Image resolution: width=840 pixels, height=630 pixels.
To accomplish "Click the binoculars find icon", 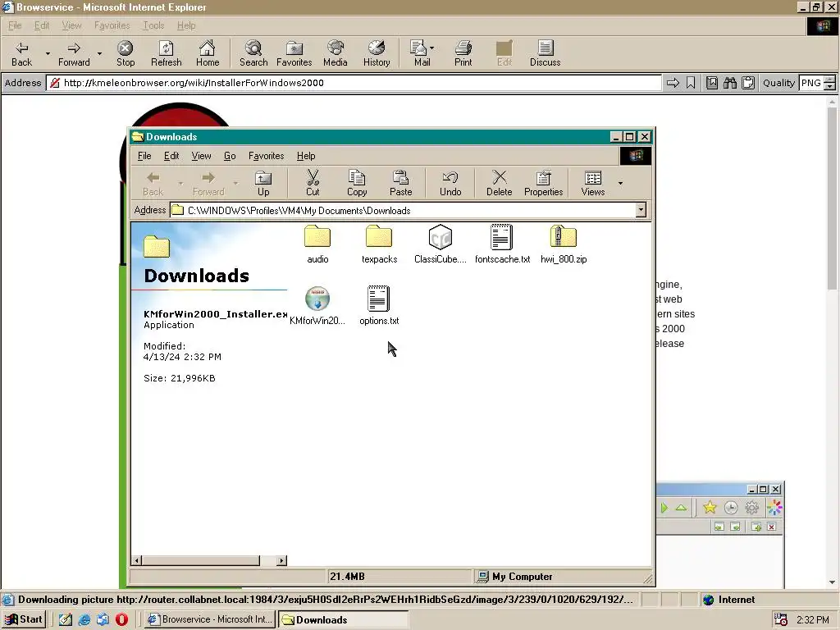I will pyautogui.click(x=729, y=83).
